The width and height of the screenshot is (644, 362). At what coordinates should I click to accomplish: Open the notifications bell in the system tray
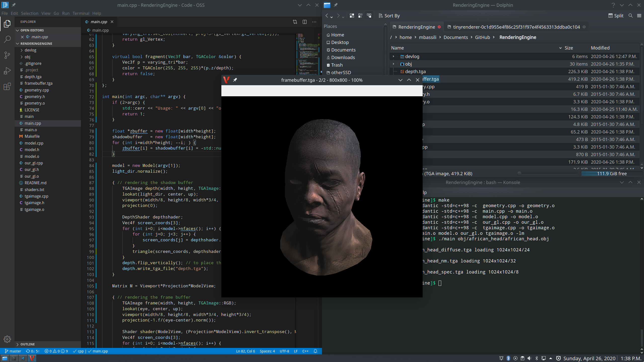(x=501, y=358)
